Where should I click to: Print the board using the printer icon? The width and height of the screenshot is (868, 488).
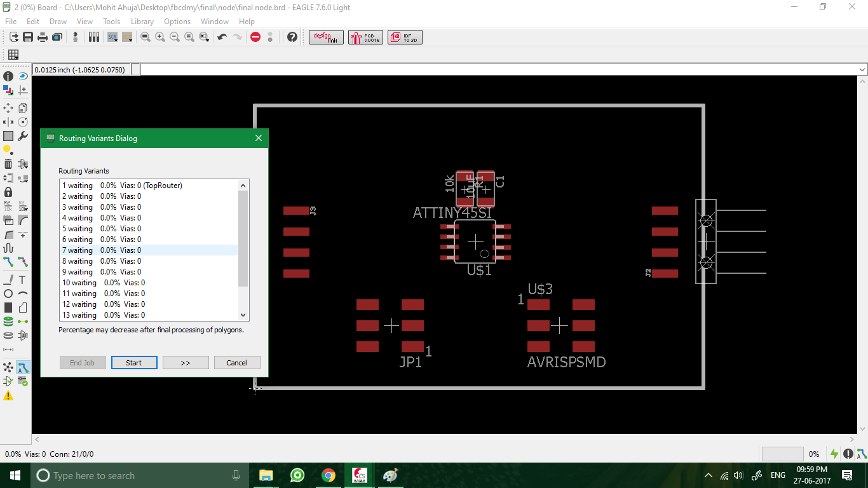point(43,37)
